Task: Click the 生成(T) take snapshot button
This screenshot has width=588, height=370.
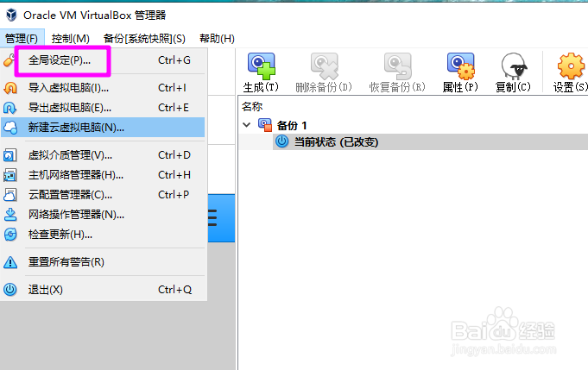Action: 261,73
